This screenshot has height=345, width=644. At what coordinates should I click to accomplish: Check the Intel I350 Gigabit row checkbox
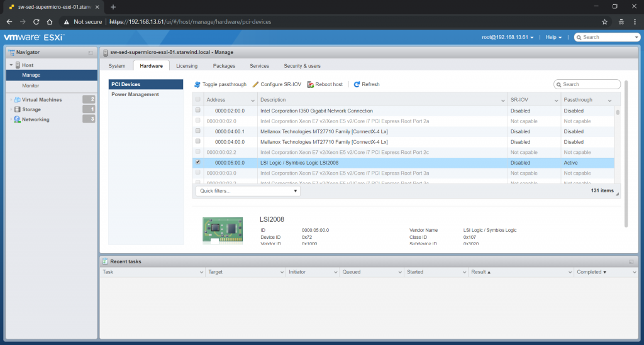pos(198,111)
